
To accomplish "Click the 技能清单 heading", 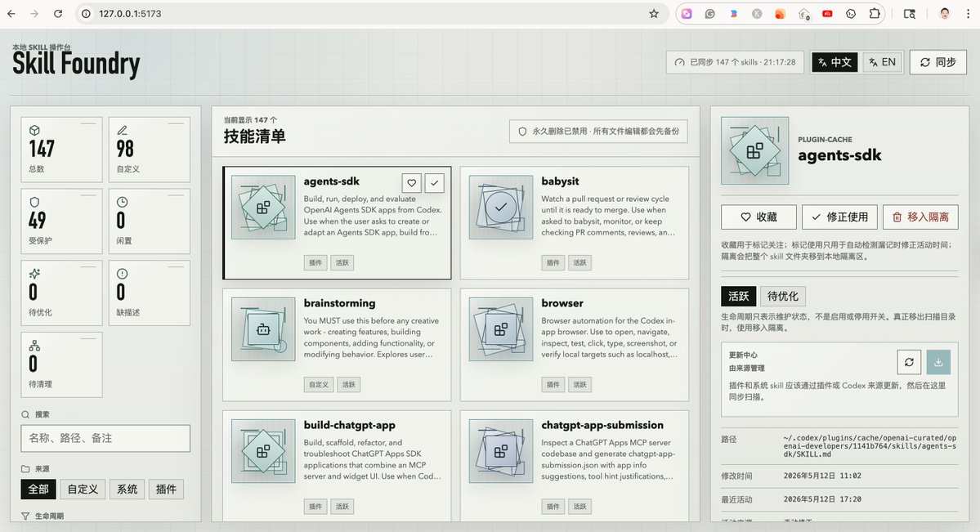I will click(x=254, y=136).
